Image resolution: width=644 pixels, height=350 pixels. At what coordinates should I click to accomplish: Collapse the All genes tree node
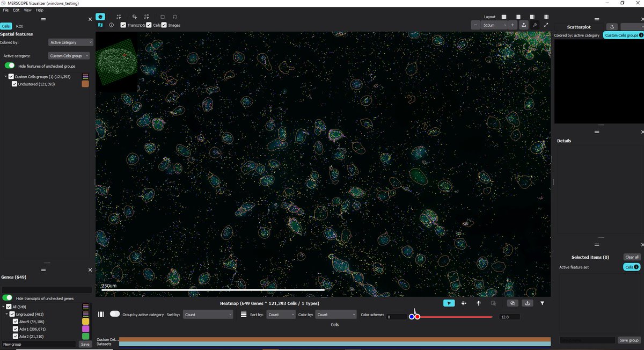pyautogui.click(x=3, y=307)
